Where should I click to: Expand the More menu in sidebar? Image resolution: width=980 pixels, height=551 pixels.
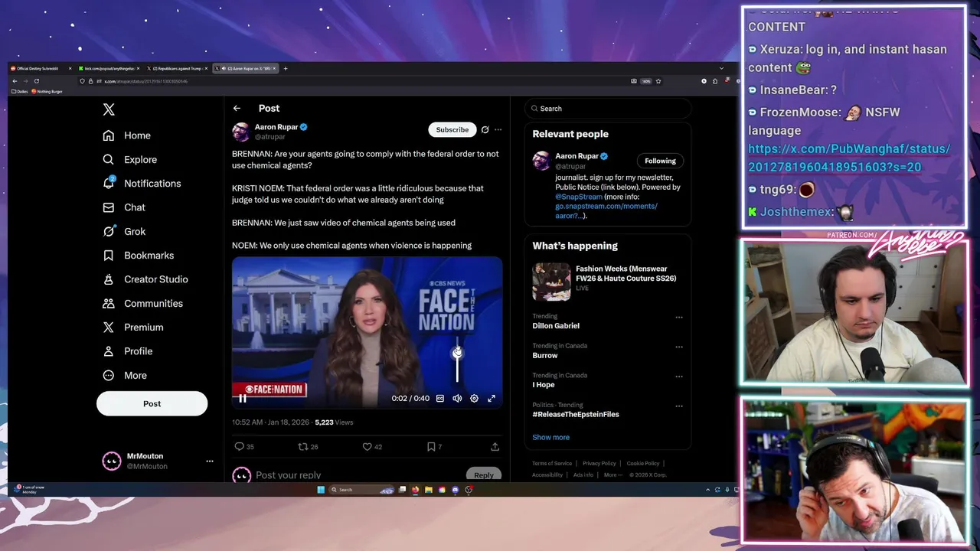(x=125, y=375)
